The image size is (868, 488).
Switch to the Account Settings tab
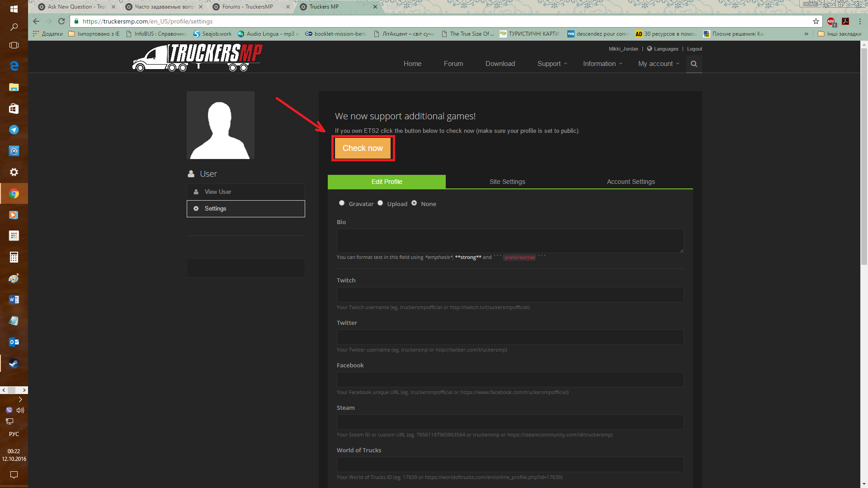[631, 182]
